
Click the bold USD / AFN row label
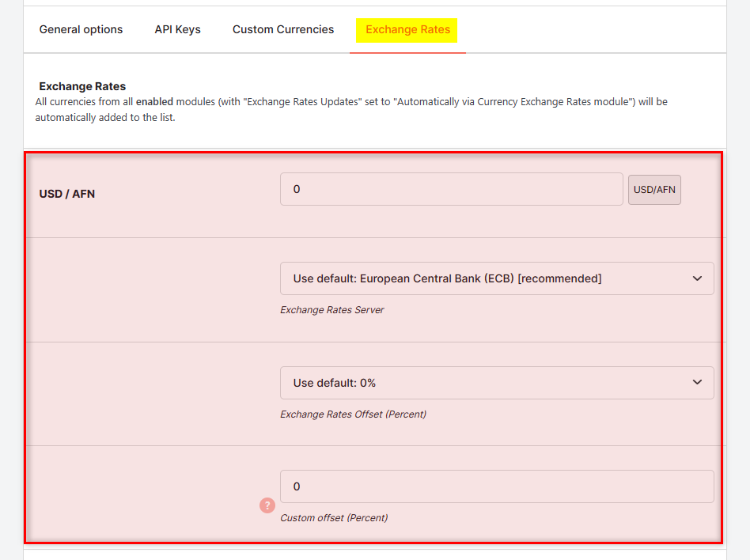point(67,194)
